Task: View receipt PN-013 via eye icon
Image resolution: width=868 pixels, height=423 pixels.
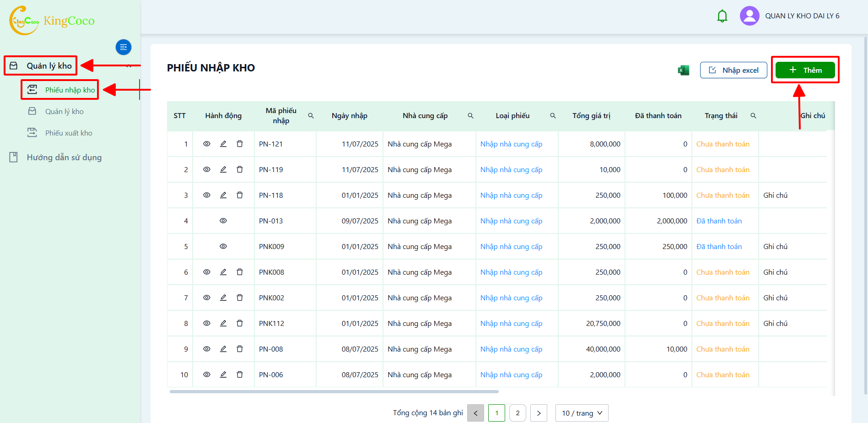Action: pyautogui.click(x=223, y=221)
